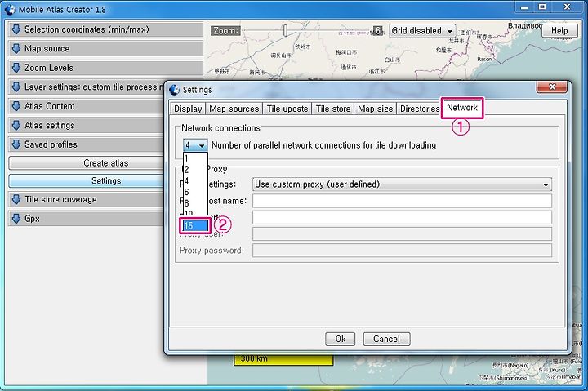Image resolution: width=588 pixels, height=391 pixels.
Task: Open the Directories tab
Action: [x=420, y=109]
